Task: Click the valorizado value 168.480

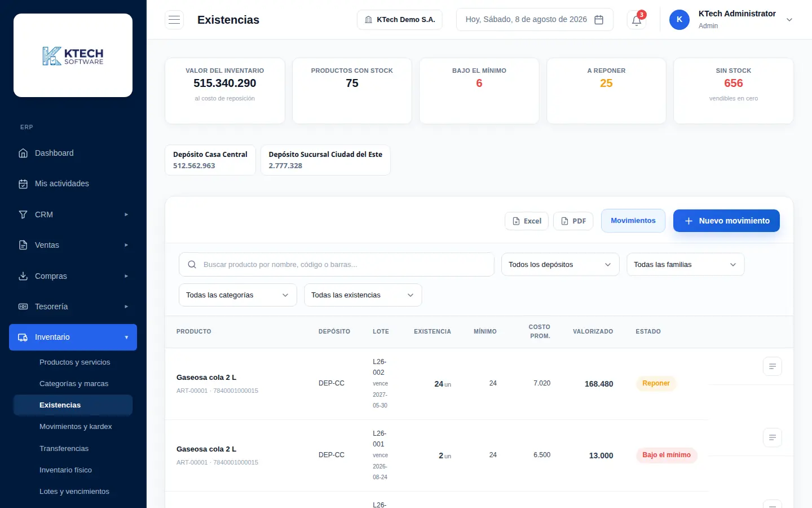Action: coord(599,384)
